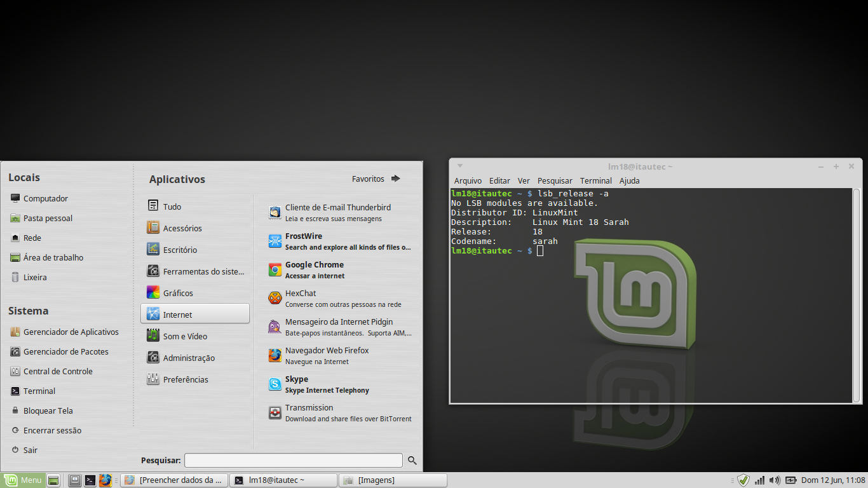
Task: Click the Mint Menu button
Action: pyautogui.click(x=23, y=480)
